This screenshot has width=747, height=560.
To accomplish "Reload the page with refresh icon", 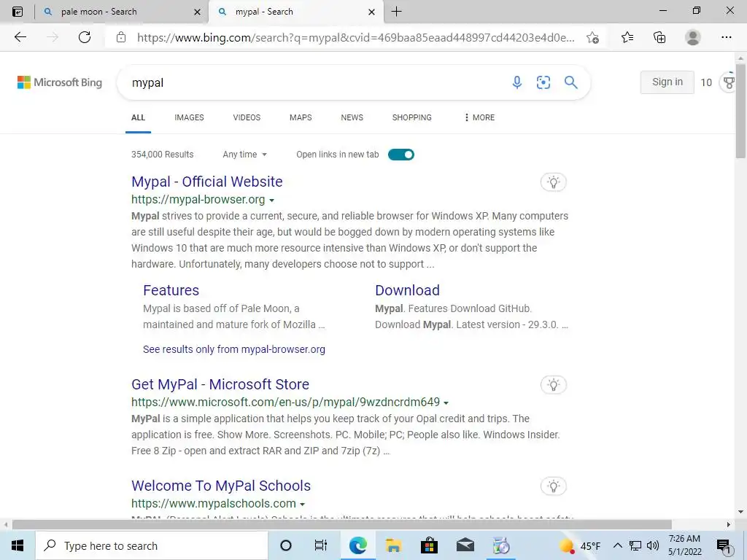I will 85,37.
